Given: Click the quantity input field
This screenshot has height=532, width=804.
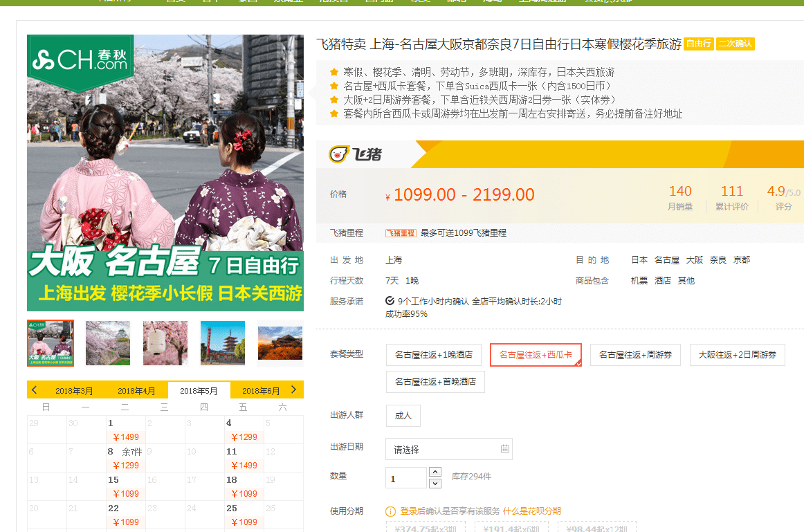Looking at the screenshot, I should pos(406,477).
